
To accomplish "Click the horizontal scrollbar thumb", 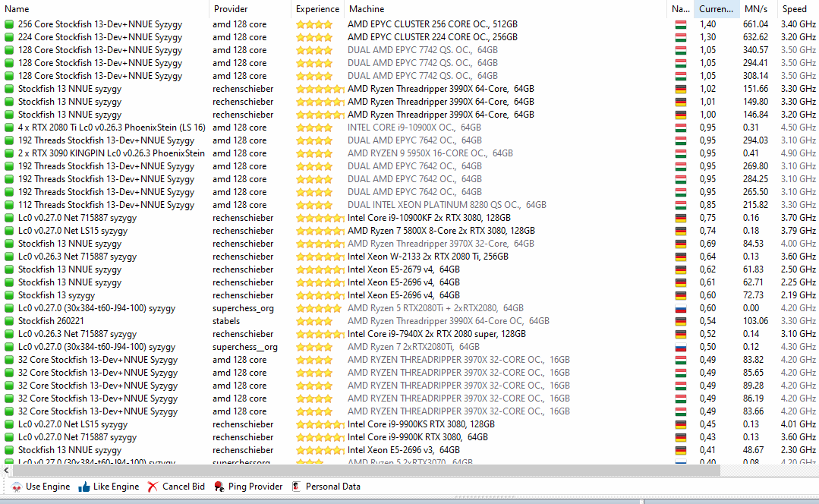I will tap(366, 470).
